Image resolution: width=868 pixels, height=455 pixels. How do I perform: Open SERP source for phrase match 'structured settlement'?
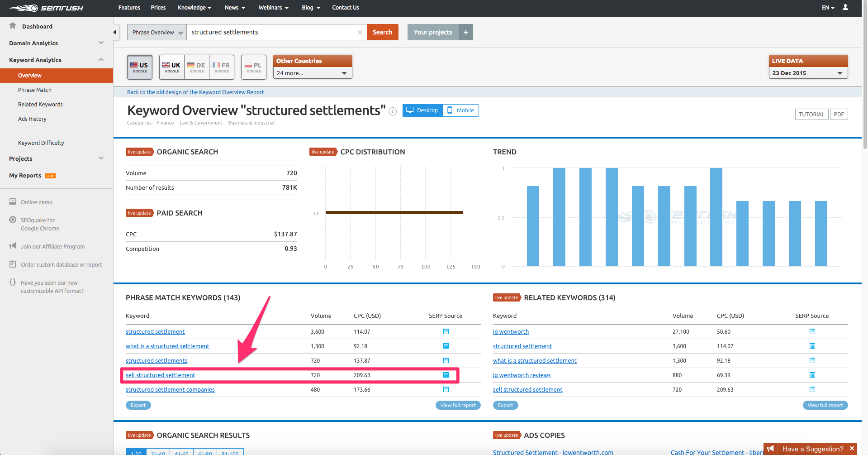[x=446, y=332]
